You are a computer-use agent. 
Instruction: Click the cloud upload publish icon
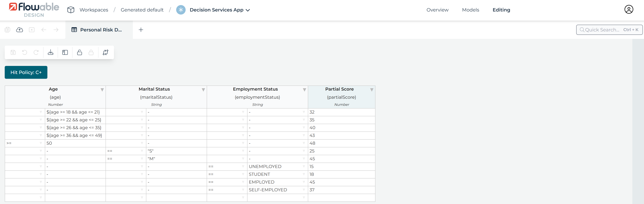tap(20, 30)
